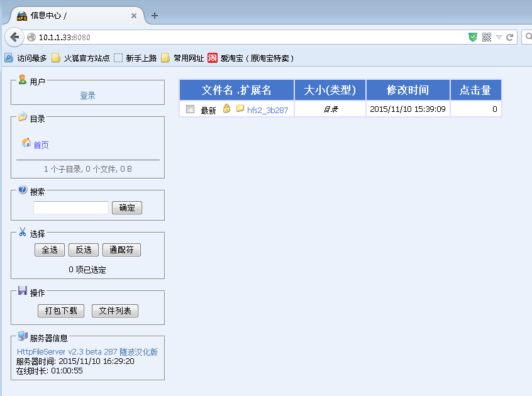Click the 访问最多 magnifier bookmark icon
The image size is (532, 396).
point(9,58)
